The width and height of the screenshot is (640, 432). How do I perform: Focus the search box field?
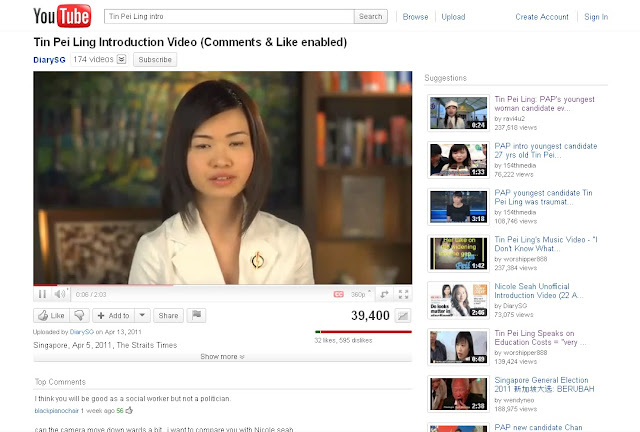pyautogui.click(x=229, y=16)
